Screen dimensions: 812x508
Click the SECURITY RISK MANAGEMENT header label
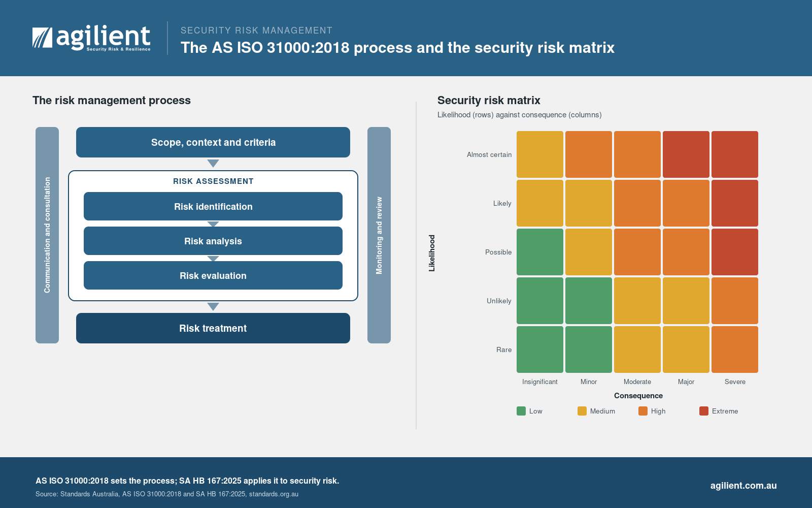(x=256, y=30)
